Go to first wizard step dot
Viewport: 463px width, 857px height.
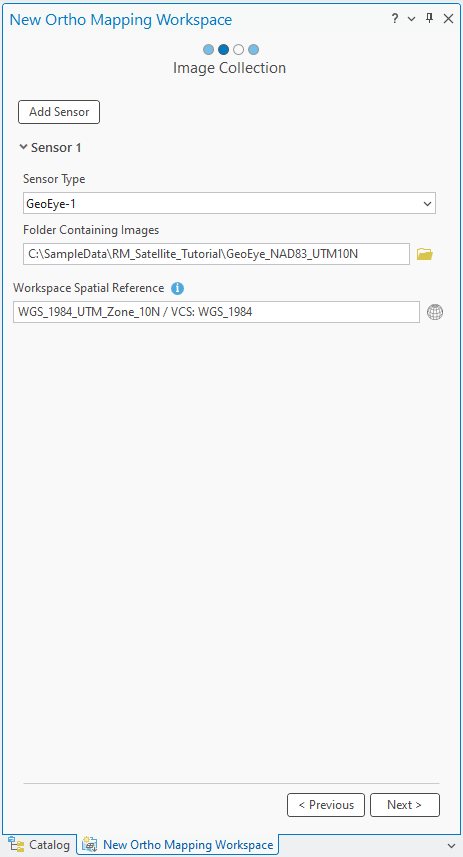pyautogui.click(x=208, y=50)
